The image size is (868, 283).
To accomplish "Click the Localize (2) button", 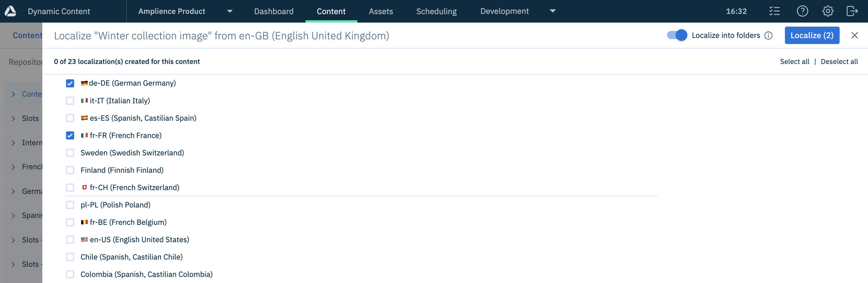I will click(812, 35).
